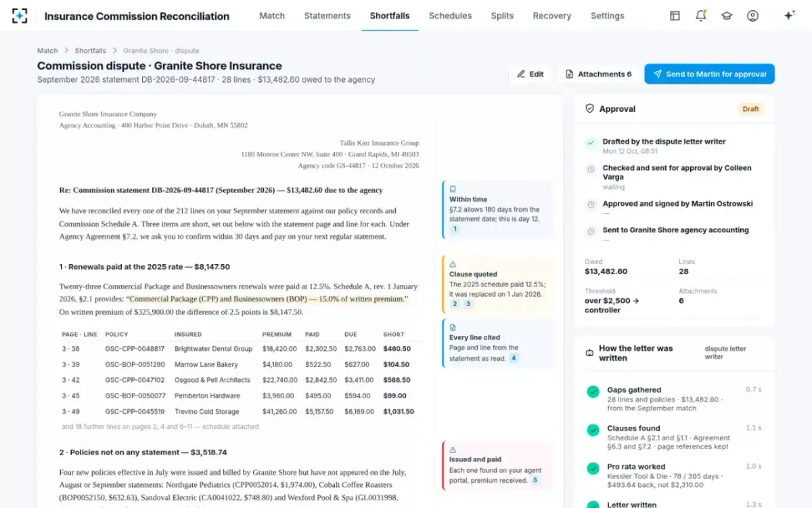
Task: Open the layout panel icon
Action: tap(675, 16)
